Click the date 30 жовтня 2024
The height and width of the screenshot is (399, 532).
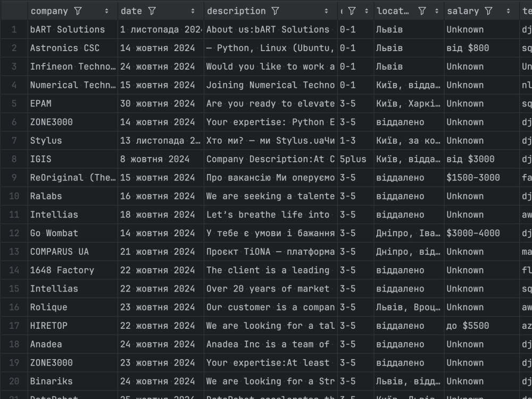(161, 104)
